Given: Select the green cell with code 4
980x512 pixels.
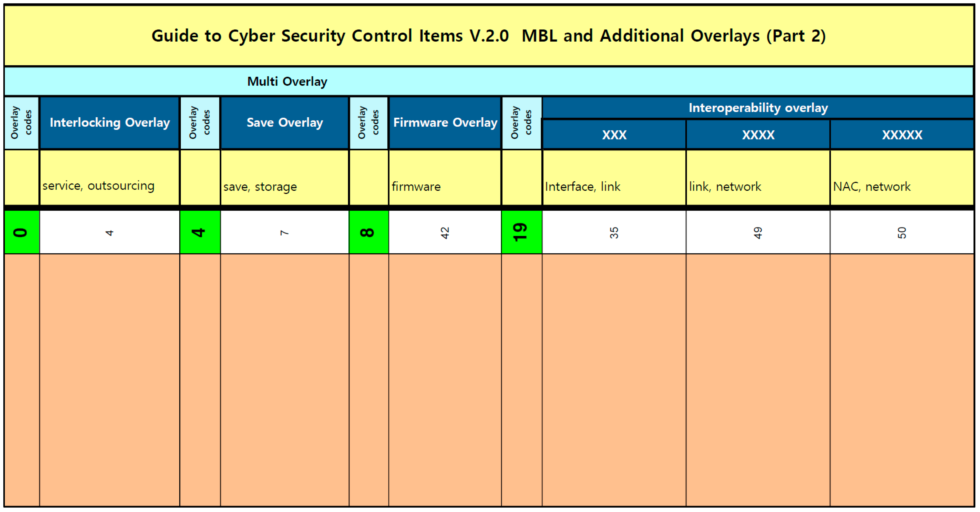Looking at the screenshot, I should [x=200, y=232].
